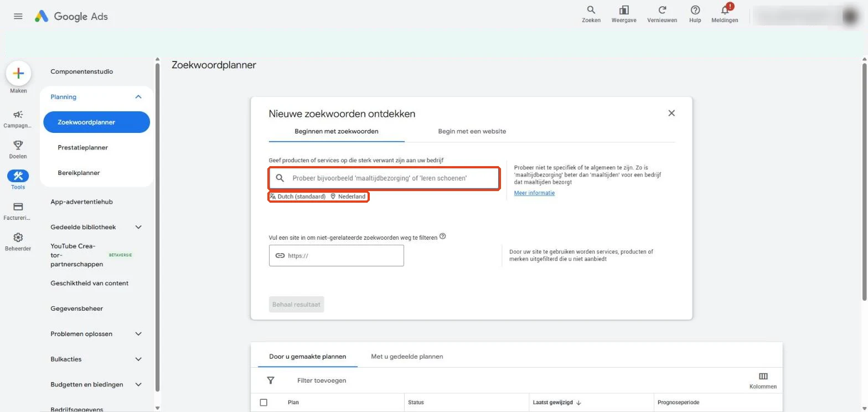
Task: Click the keyword search input field
Action: pyautogui.click(x=385, y=178)
